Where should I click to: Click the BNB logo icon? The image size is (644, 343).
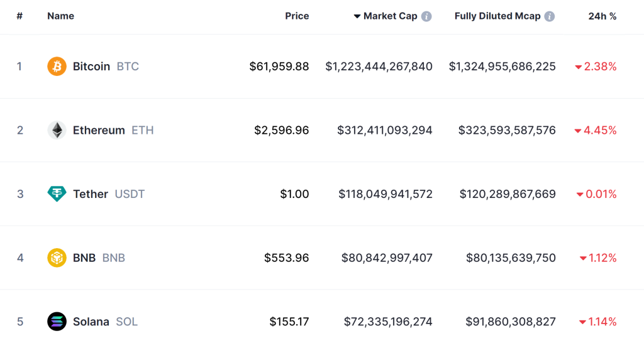(x=57, y=258)
